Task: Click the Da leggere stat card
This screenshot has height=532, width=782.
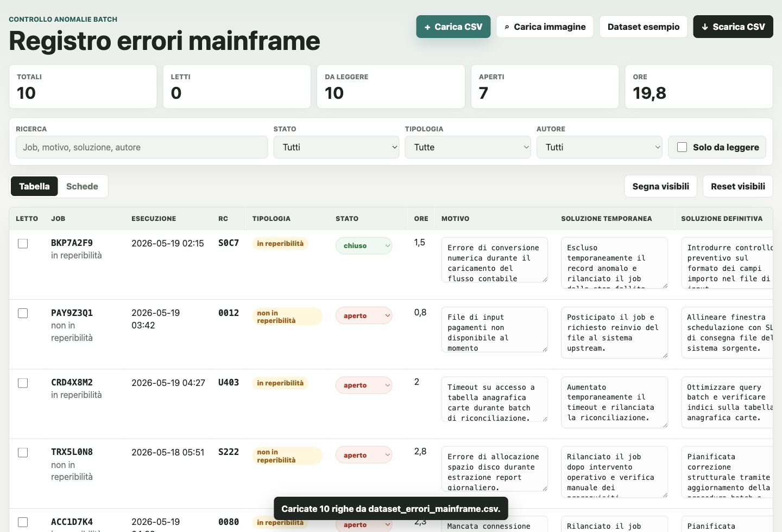Action: (391, 87)
